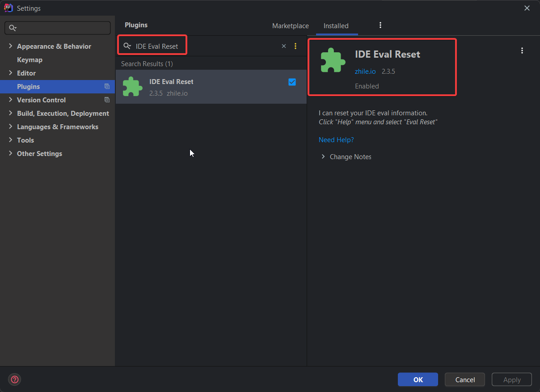The image size is (540, 392).
Task: Click the green puzzle icon in search results
Action: 132,87
